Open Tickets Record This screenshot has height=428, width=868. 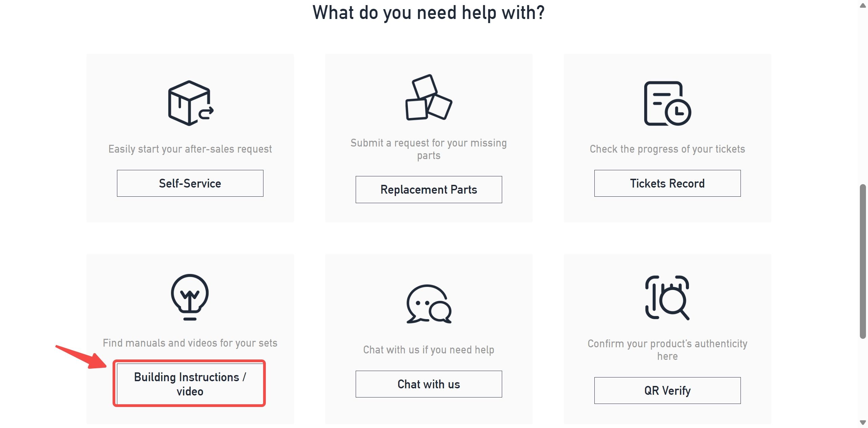pos(667,183)
